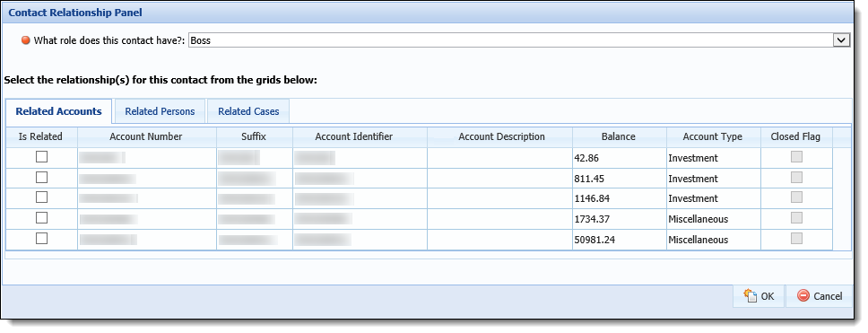Toggle Closed Flag for 42.86 Investment row
Image resolution: width=868 pixels, height=333 pixels.
pyautogui.click(x=796, y=157)
